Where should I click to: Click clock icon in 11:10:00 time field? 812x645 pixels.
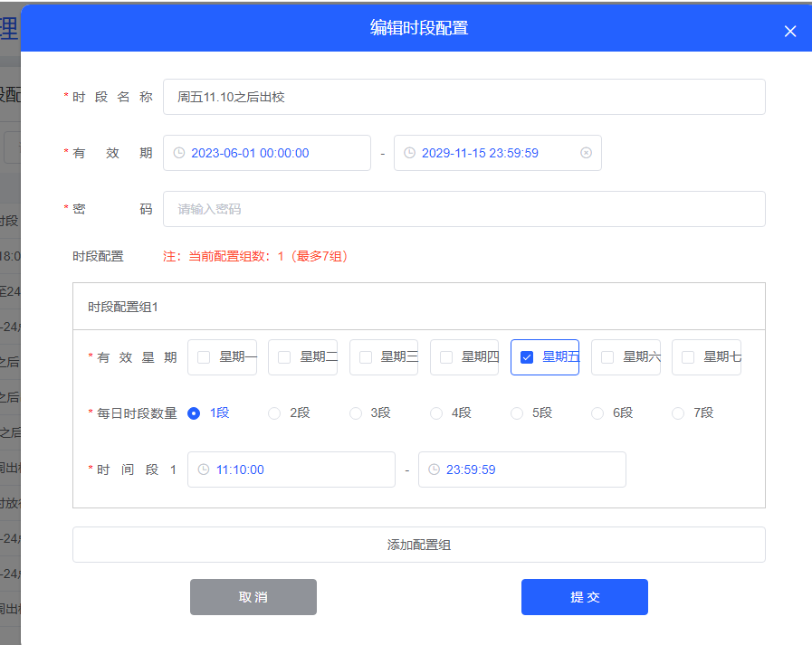point(204,470)
